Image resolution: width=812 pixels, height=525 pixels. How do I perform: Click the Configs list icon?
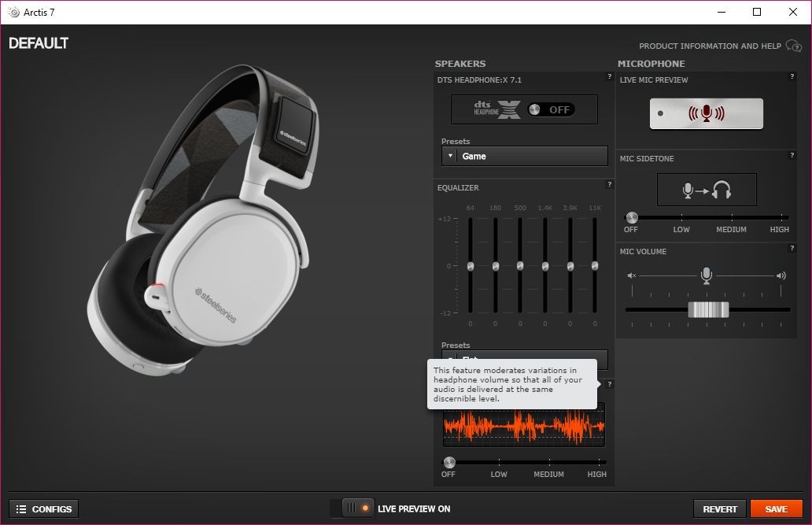(x=20, y=509)
